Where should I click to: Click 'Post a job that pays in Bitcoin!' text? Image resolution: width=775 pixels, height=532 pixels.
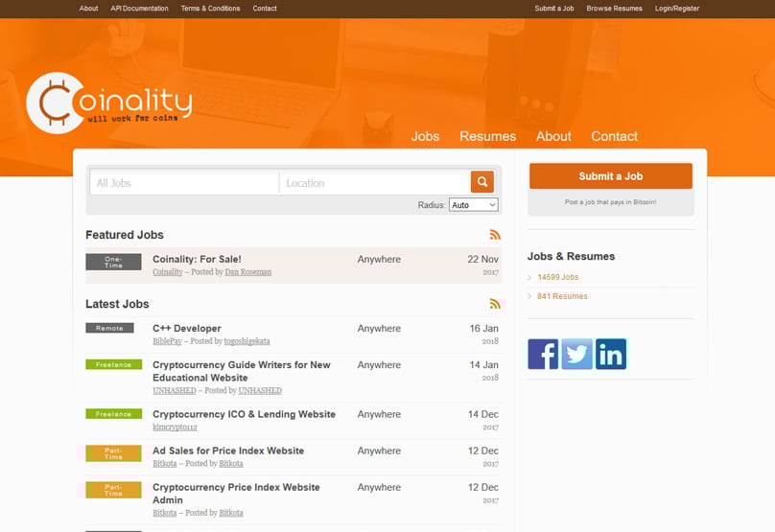(610, 202)
